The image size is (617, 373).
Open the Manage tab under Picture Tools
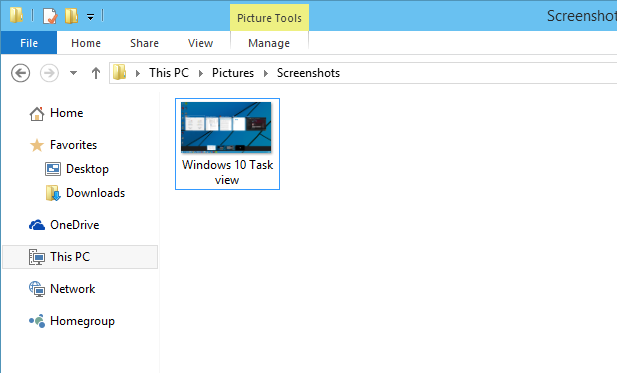pyautogui.click(x=269, y=43)
